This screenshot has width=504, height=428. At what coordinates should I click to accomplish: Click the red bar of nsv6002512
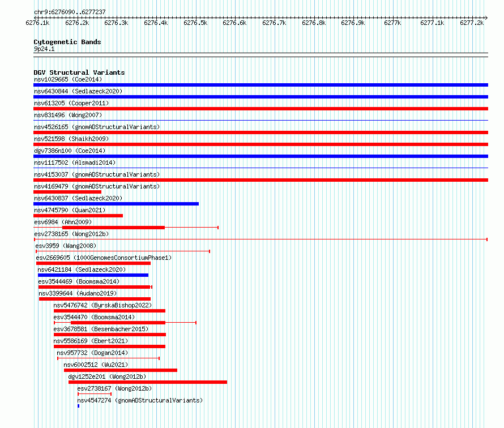click(x=121, y=370)
